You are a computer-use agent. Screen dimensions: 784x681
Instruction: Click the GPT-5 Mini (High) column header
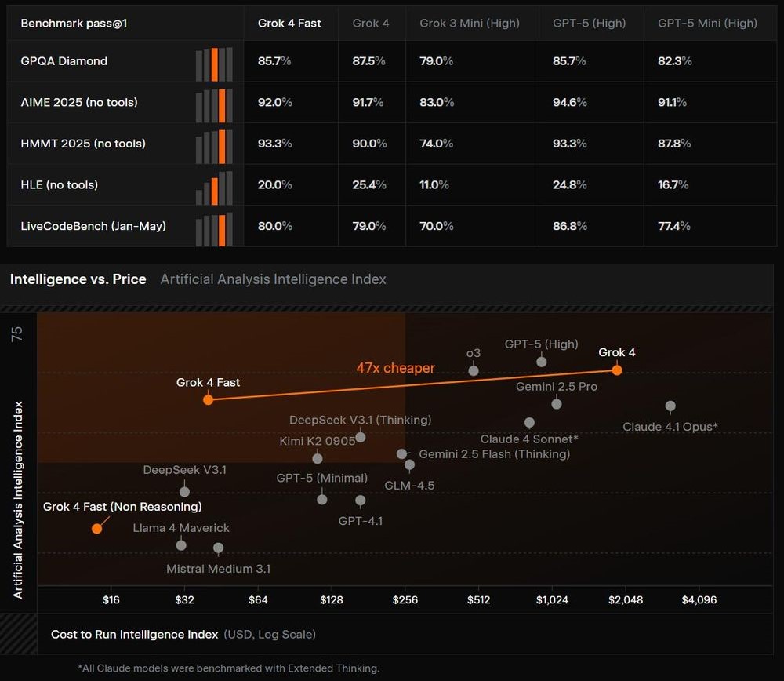(707, 24)
